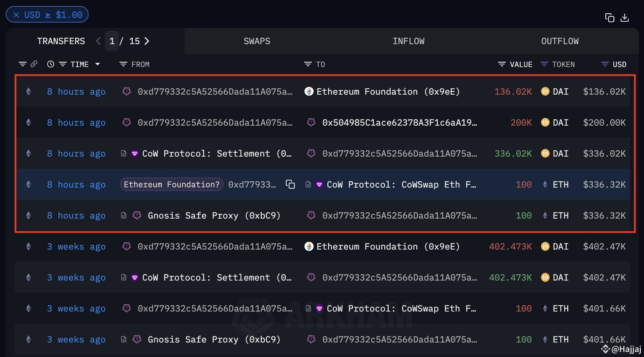Click the DAI icon in the CoW Settlement 402.473K row
Screen dimensions: 644x357
545,277
